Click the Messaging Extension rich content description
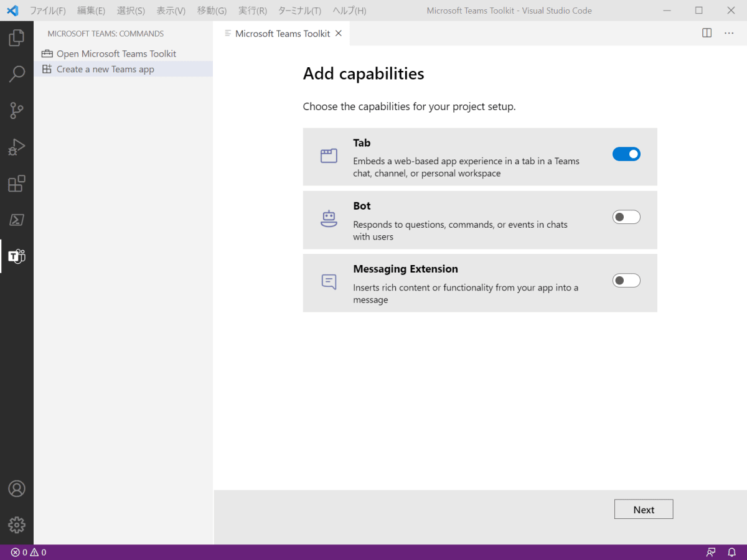This screenshot has height=560, width=747. [466, 294]
